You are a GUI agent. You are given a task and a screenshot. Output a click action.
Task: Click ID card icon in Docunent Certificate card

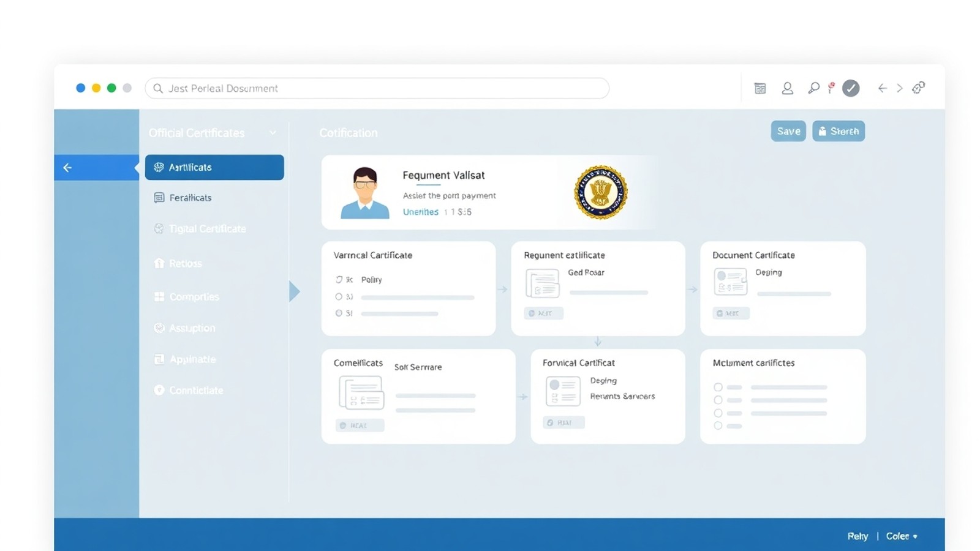[x=731, y=282]
